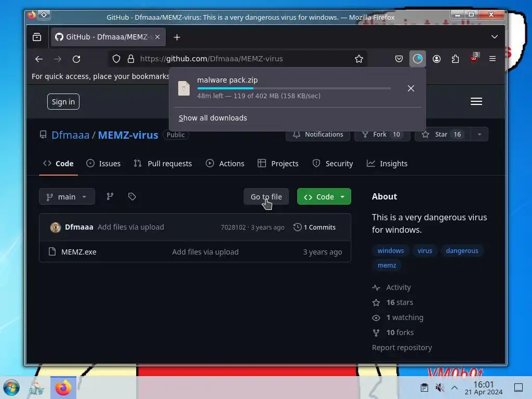This screenshot has width=532, height=399.
Task: Open the Actions tab
Action: point(225,164)
